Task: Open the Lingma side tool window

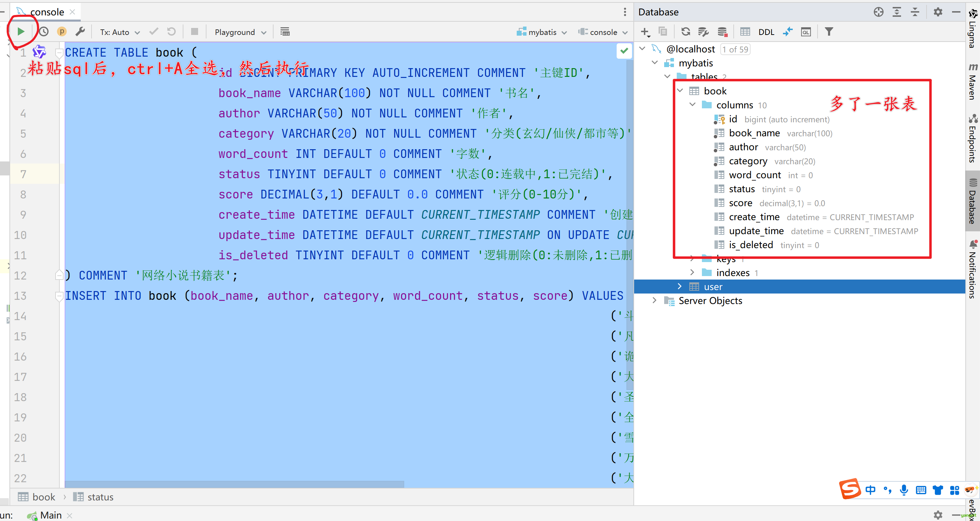Action: [x=973, y=29]
